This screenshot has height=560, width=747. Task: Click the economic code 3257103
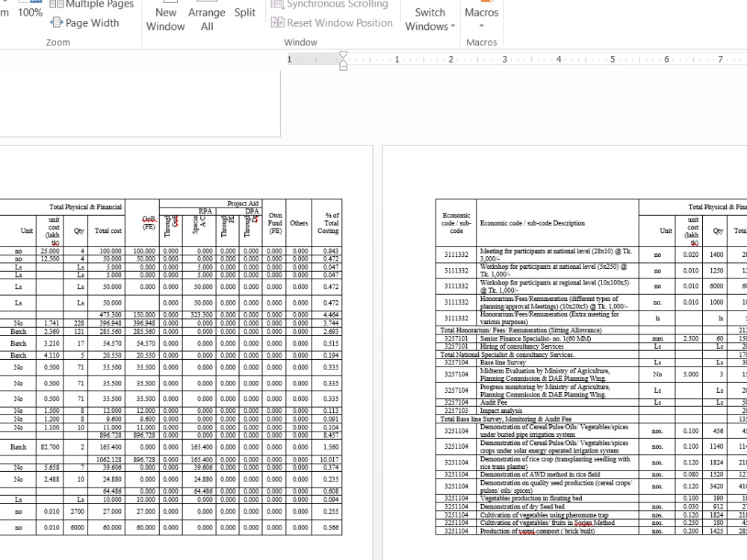456,411
